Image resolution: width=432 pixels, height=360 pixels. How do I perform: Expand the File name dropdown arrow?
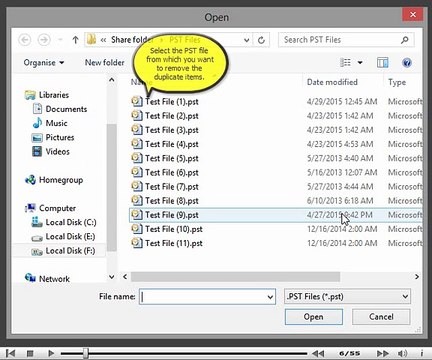(270, 297)
